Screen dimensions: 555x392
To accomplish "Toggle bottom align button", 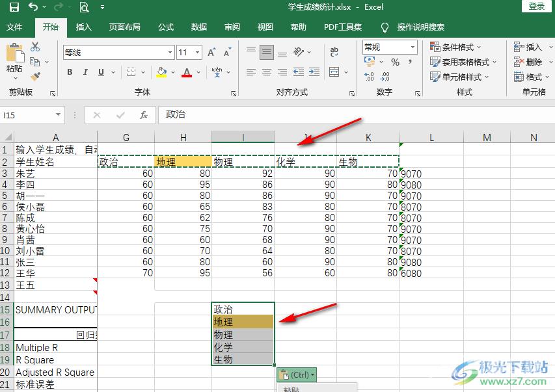I will click(282, 55).
